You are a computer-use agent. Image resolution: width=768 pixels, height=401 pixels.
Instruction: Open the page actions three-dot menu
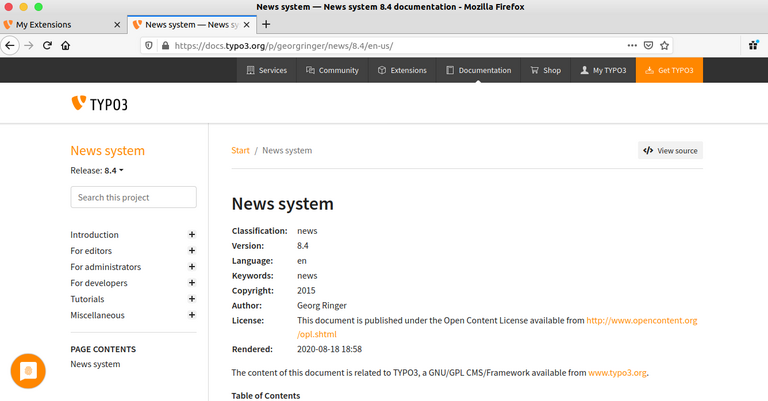[631, 45]
